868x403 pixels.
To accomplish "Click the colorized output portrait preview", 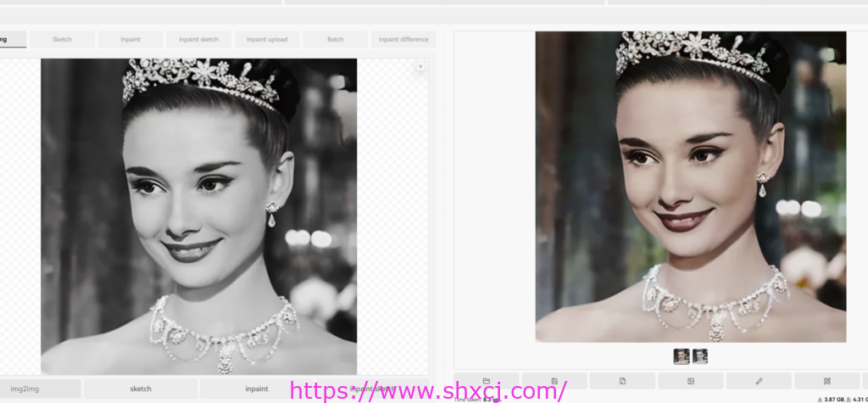I will tap(690, 187).
